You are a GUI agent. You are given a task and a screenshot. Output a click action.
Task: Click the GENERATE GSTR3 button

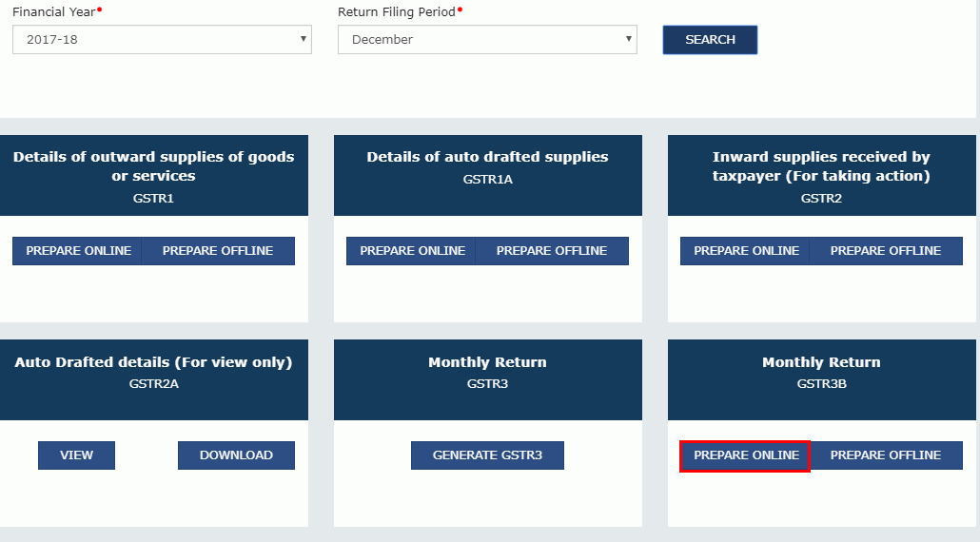click(487, 455)
